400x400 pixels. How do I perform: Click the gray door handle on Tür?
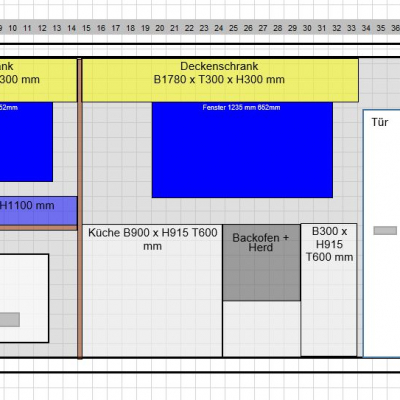pyautogui.click(x=385, y=230)
